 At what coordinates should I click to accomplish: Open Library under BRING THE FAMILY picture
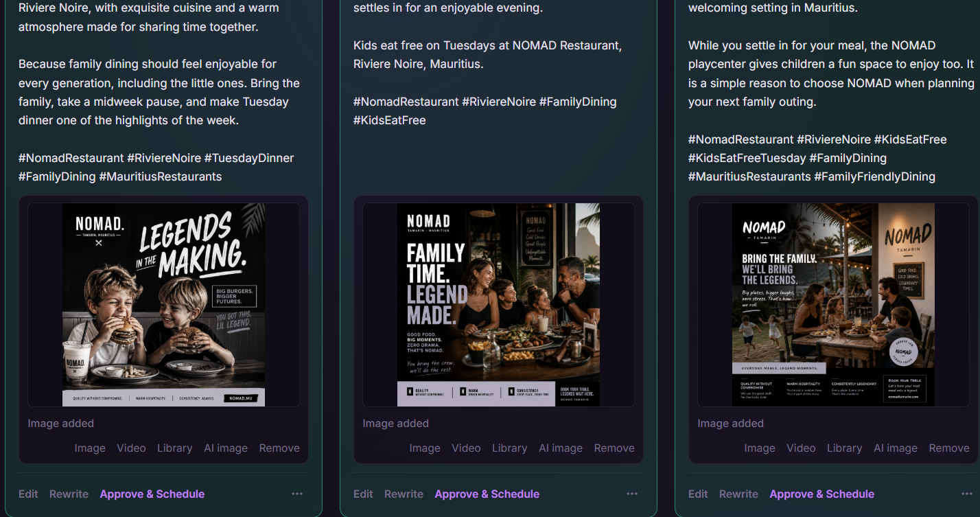(x=845, y=448)
